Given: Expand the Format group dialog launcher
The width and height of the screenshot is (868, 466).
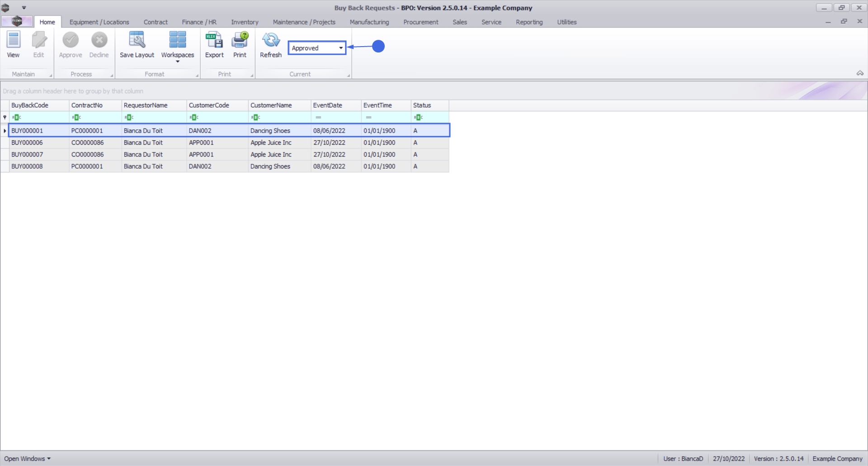Looking at the screenshot, I should [x=197, y=76].
